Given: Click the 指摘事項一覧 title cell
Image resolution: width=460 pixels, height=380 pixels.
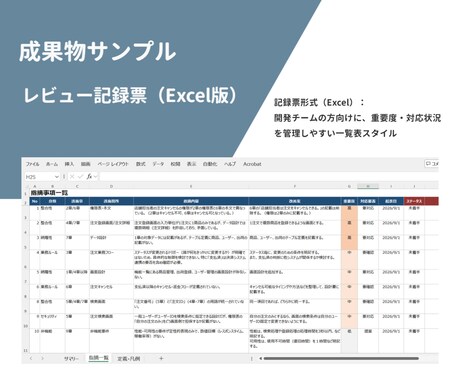Looking at the screenshot, I should click(x=49, y=193).
